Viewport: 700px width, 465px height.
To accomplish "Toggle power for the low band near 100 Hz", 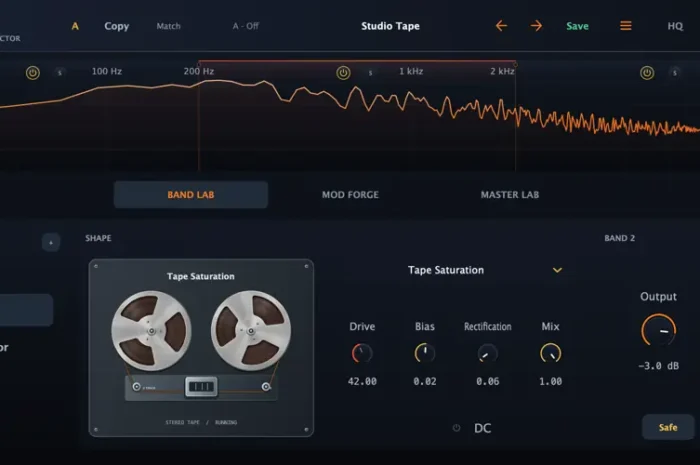I will (33, 73).
